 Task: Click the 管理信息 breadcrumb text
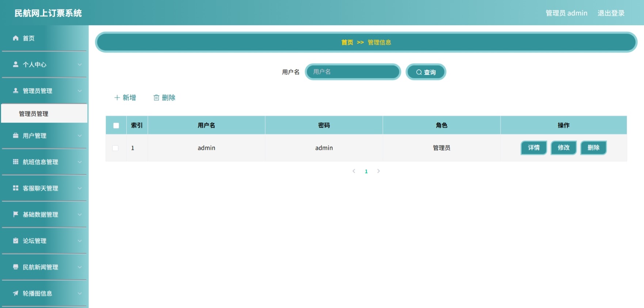[379, 42]
